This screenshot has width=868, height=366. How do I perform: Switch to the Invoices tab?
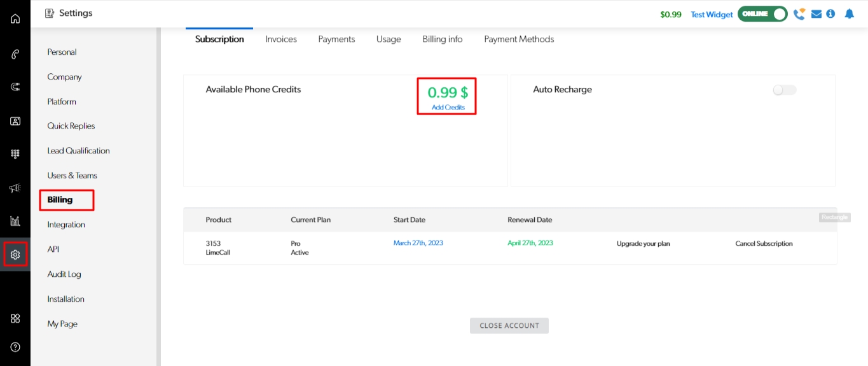pyautogui.click(x=281, y=39)
